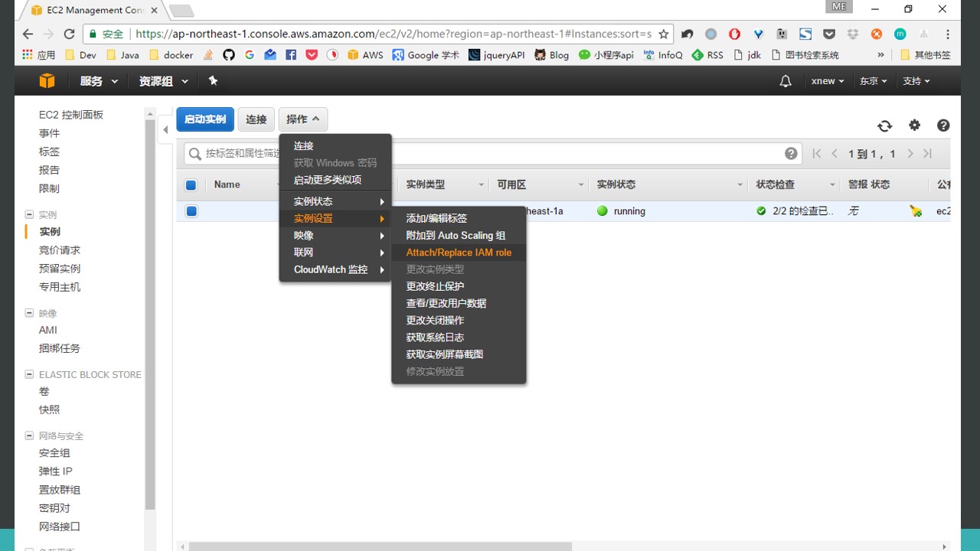Sort by the 实例类型 column header
This screenshot has width=980, height=551.
coord(426,184)
